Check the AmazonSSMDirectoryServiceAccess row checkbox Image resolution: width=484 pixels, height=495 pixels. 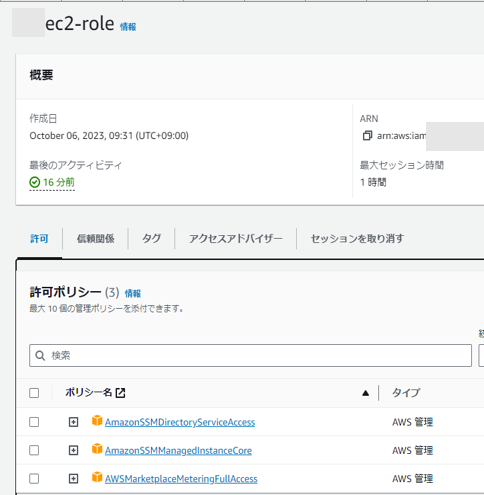34,422
